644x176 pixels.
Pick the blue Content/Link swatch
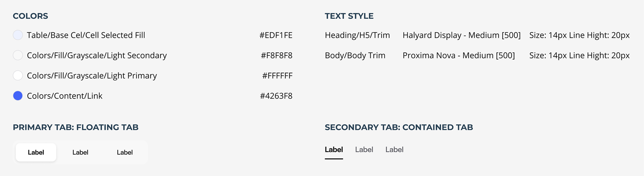click(18, 96)
